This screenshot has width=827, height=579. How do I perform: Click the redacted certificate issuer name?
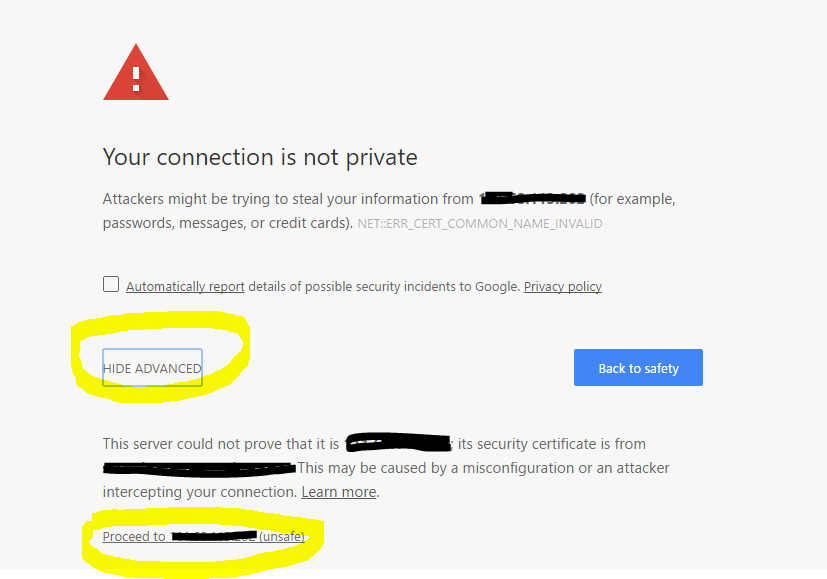pyautogui.click(x=198, y=467)
